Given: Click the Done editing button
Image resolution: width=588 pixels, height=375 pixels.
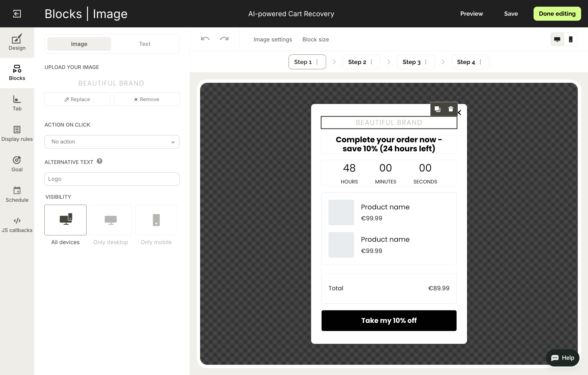Looking at the screenshot, I should point(557,14).
